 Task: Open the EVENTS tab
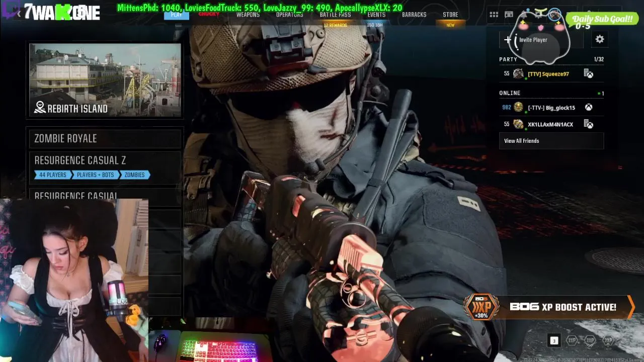click(376, 15)
